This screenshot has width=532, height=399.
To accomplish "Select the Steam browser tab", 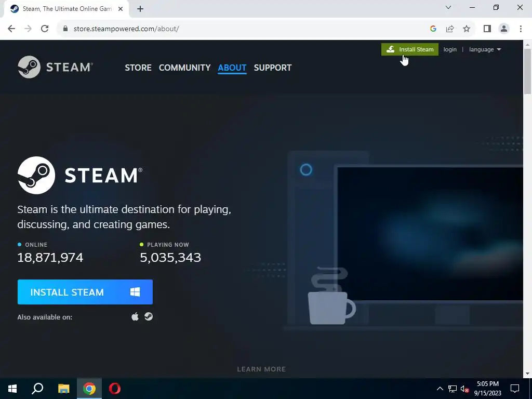I will (66, 9).
